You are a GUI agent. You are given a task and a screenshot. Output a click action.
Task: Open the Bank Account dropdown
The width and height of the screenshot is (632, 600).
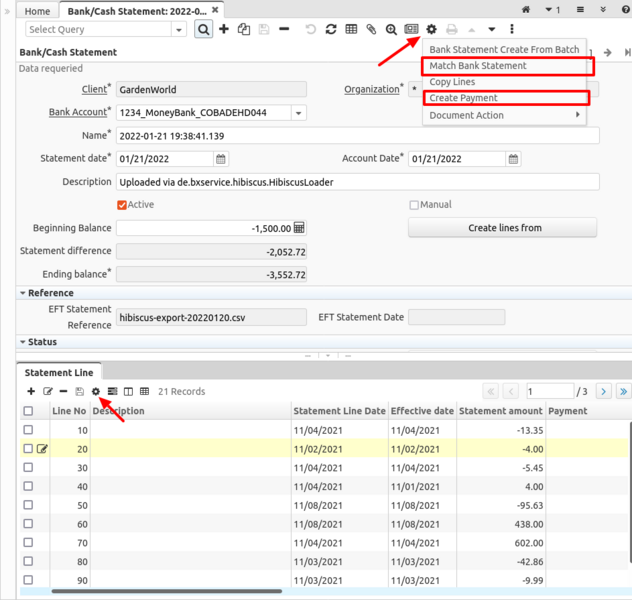(x=299, y=113)
